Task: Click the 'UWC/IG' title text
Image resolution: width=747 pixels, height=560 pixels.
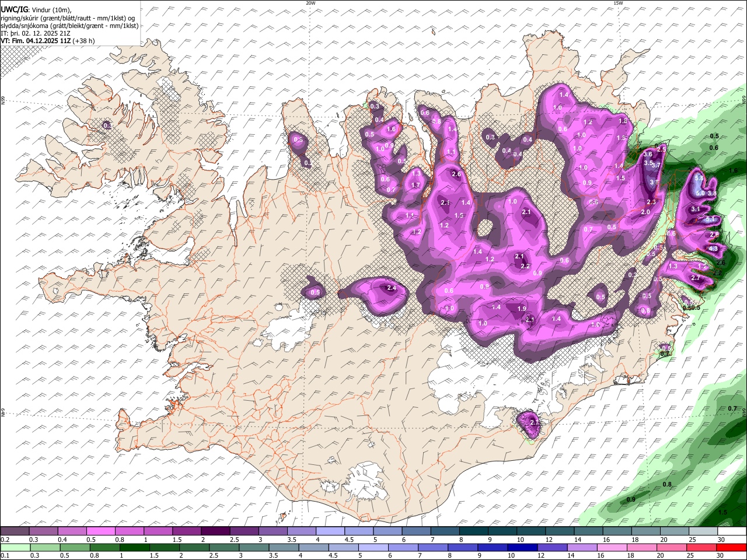Action: coord(15,9)
